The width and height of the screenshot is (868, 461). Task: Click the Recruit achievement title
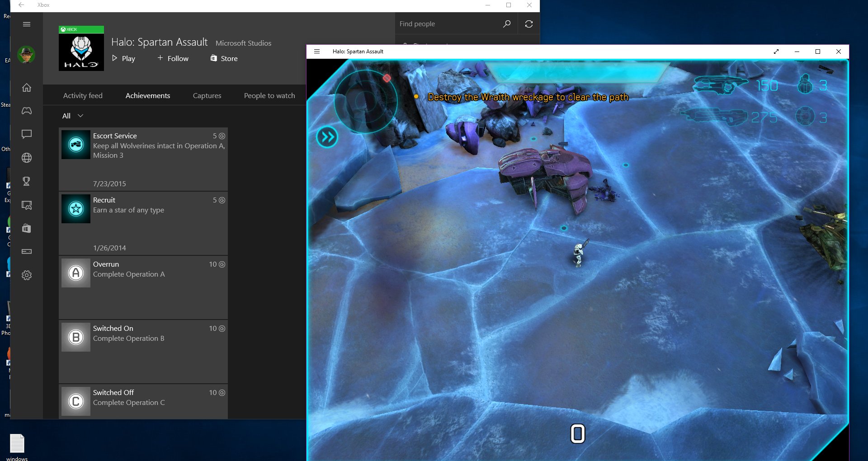point(104,200)
